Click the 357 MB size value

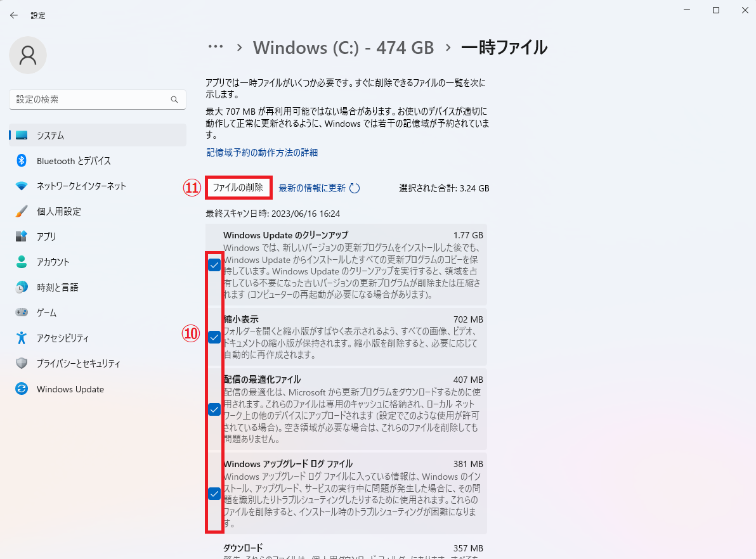pyautogui.click(x=468, y=548)
